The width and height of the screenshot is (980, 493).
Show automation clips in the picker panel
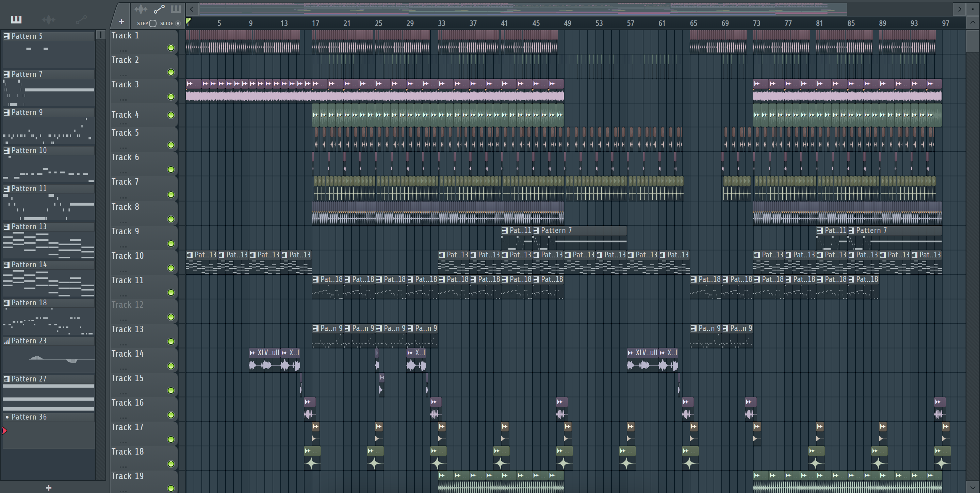(81, 19)
